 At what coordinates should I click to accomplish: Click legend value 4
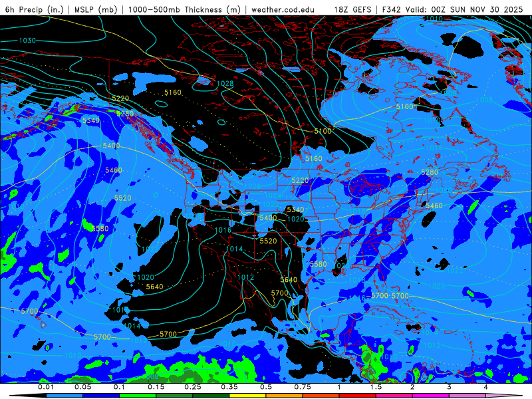(x=485, y=387)
